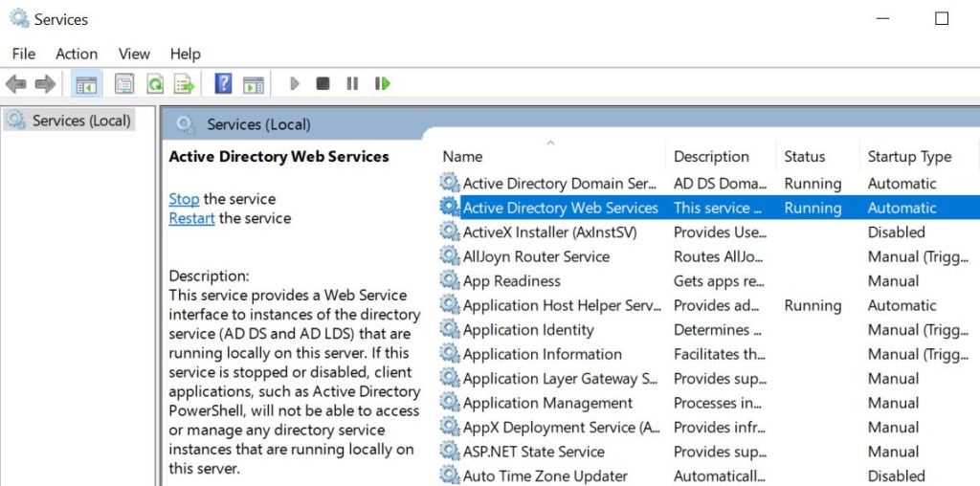The image size is (980, 486).
Task: Toggle the Show/Hide Action Pane button
Action: [x=253, y=84]
